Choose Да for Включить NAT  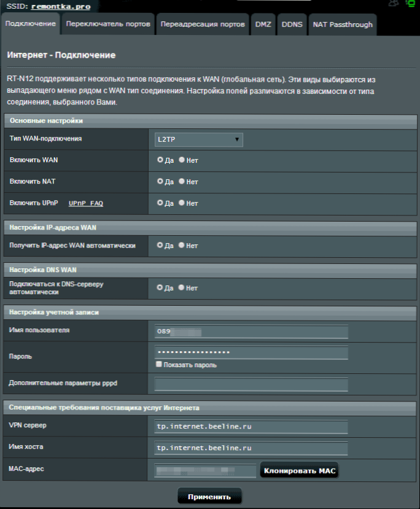160,181
